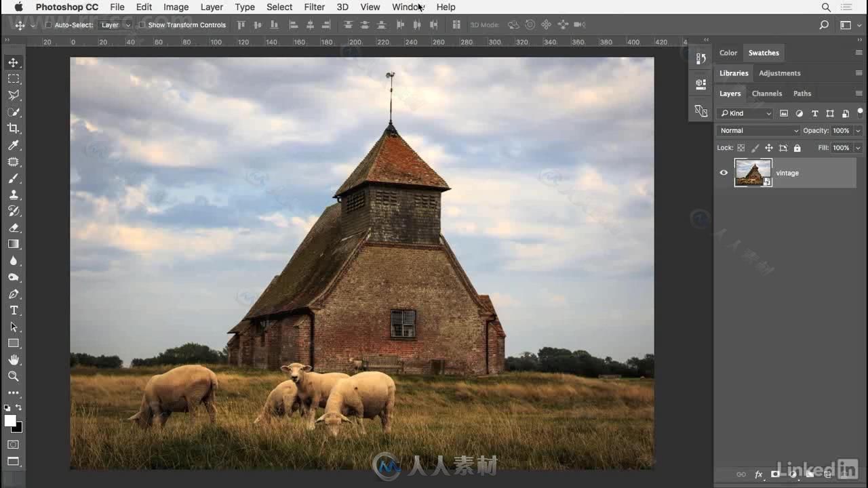Select the Brush tool

pos(14,178)
